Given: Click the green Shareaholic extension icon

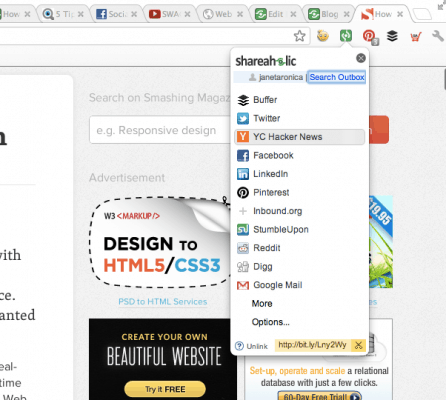Looking at the screenshot, I should point(346,35).
